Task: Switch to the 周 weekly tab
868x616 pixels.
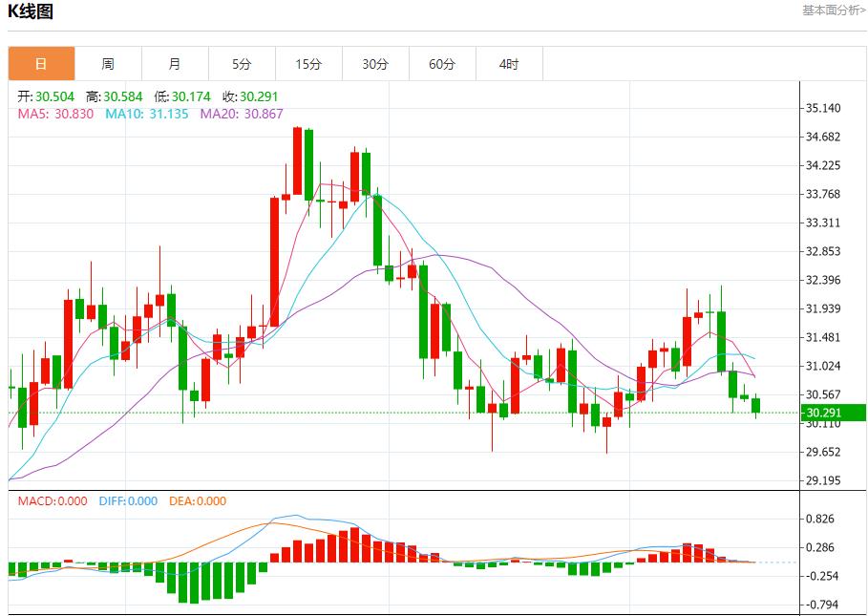Action: point(108,64)
